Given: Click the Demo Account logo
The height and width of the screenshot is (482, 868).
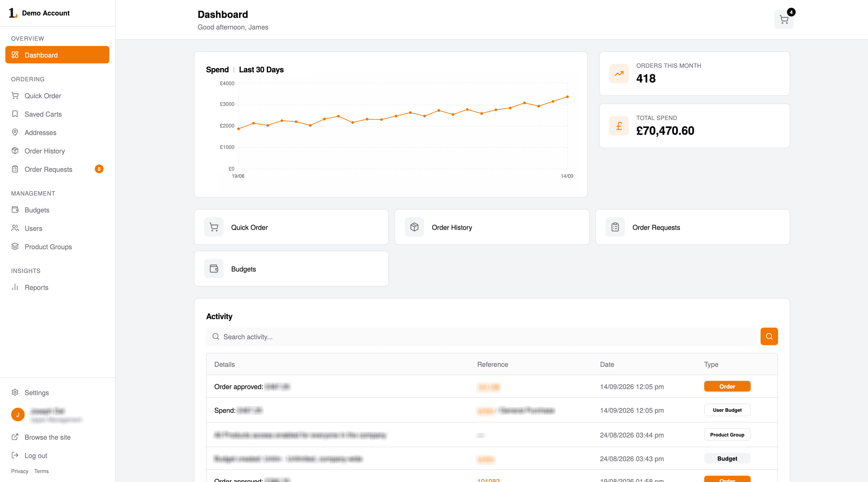Looking at the screenshot, I should [13, 13].
